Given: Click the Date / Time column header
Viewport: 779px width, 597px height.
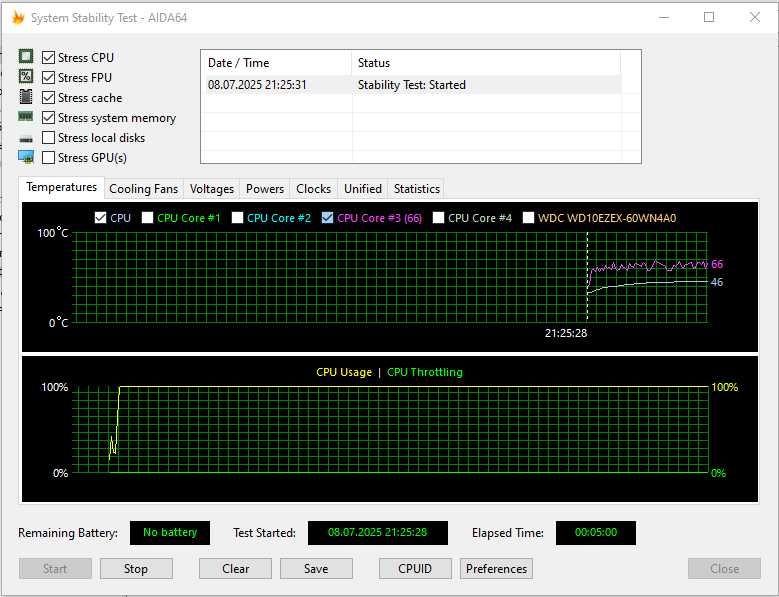Looking at the screenshot, I should pos(276,63).
